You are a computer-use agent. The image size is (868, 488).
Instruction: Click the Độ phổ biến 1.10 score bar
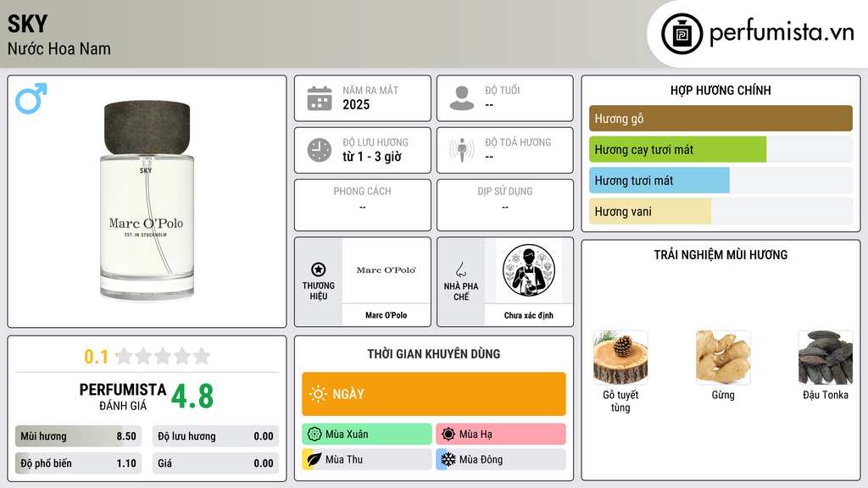(x=78, y=463)
